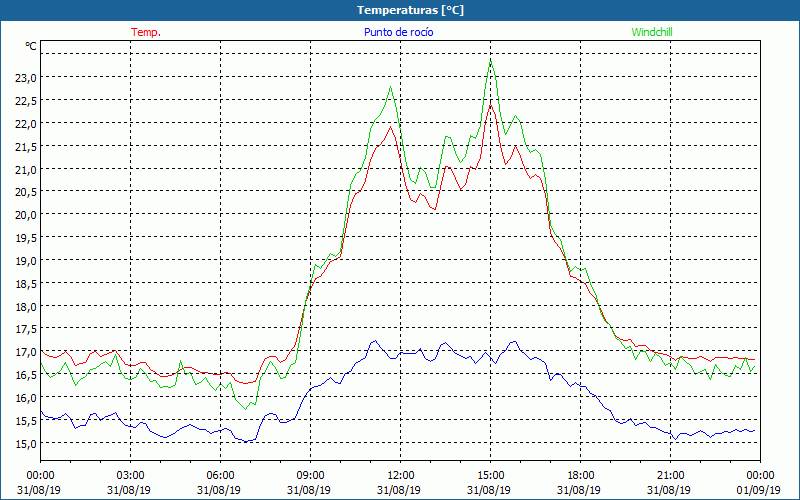Click the 17,0 y-axis value
The image size is (800, 500).
click(26, 352)
